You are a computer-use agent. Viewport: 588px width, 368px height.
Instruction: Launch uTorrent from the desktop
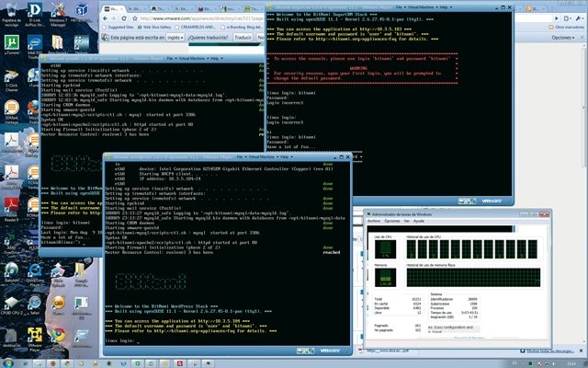coord(12,45)
